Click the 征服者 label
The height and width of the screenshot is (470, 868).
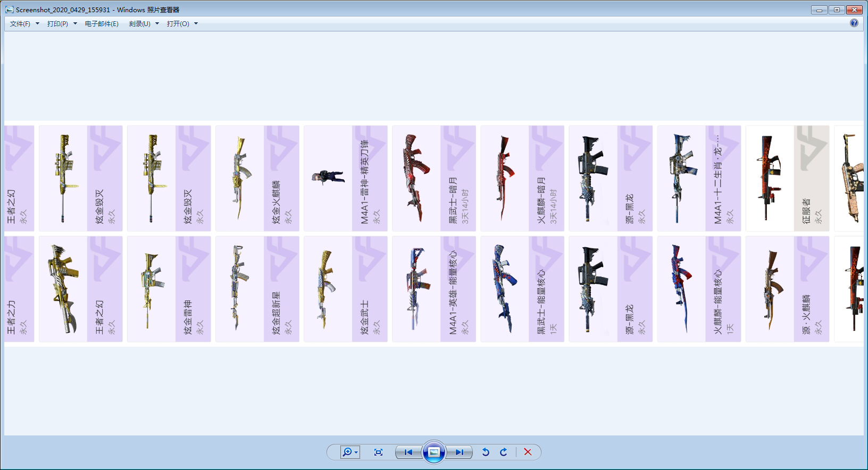point(806,211)
